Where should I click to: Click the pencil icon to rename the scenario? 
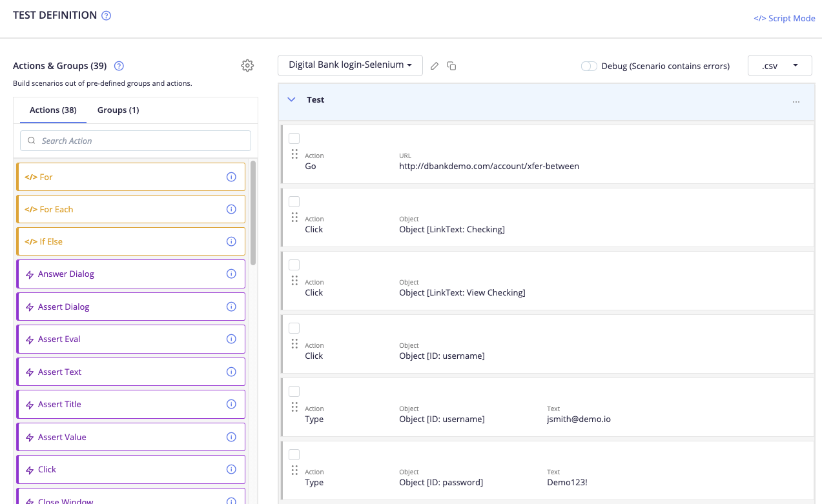[x=434, y=65]
